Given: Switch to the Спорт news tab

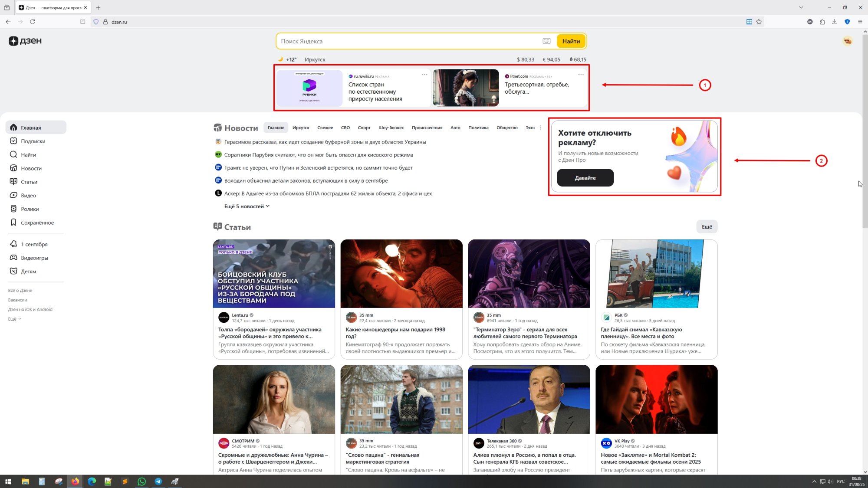Looking at the screenshot, I should 364,128.
